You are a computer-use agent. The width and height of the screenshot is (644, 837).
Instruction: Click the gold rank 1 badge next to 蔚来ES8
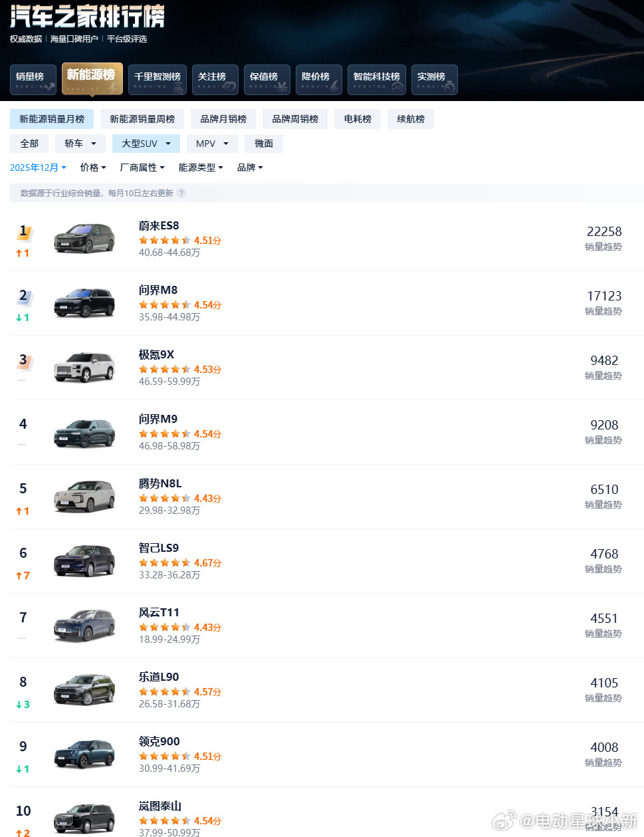pos(23,231)
